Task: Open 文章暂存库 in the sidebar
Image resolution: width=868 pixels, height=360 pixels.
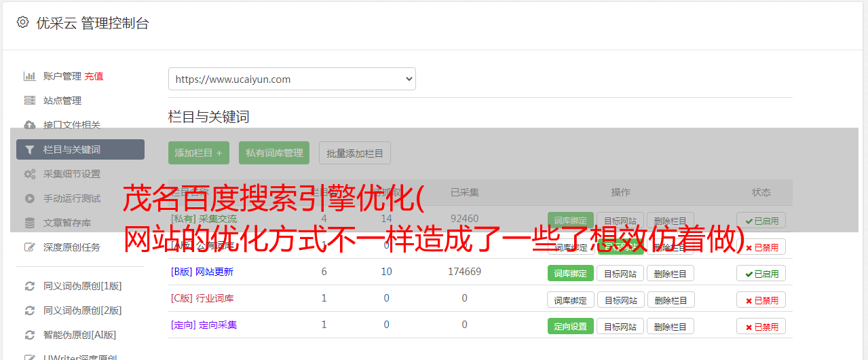Action: click(67, 223)
